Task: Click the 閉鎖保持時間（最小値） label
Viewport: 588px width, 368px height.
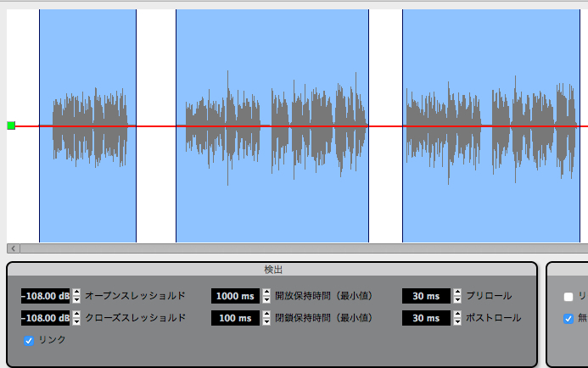Action: [x=323, y=318]
